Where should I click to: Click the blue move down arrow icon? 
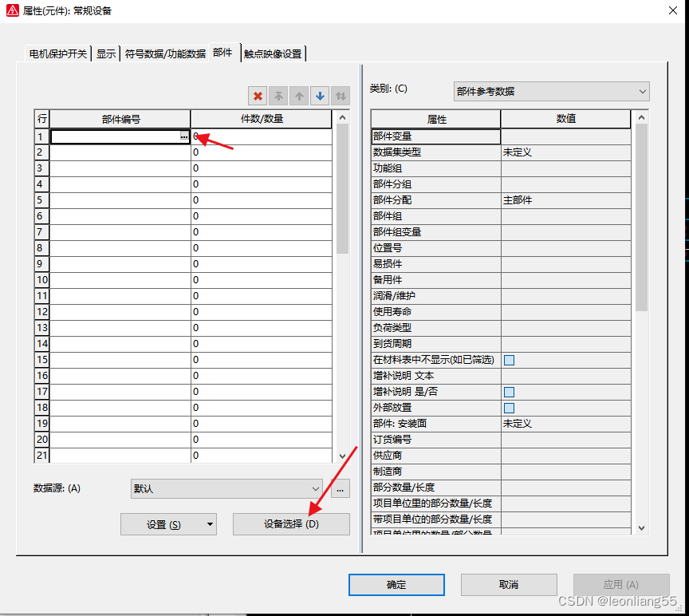pos(321,97)
